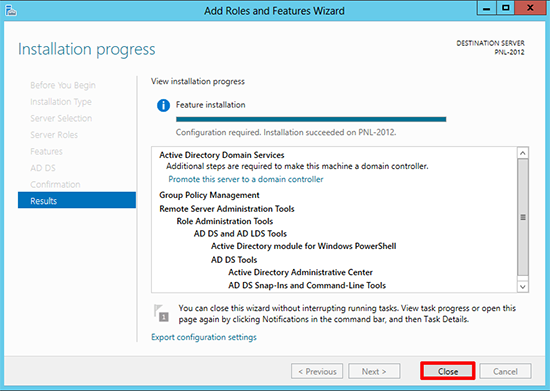Click the notification flag icon

(161, 313)
